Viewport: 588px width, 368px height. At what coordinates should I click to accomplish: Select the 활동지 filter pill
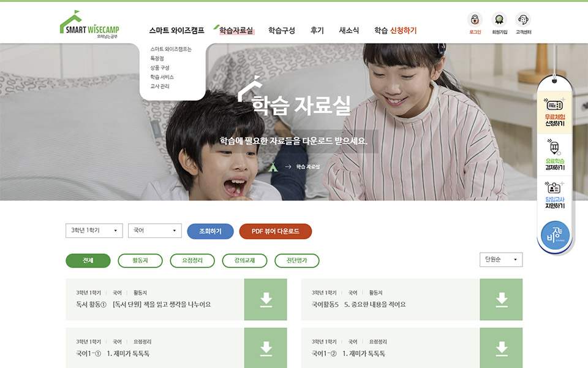(x=140, y=261)
